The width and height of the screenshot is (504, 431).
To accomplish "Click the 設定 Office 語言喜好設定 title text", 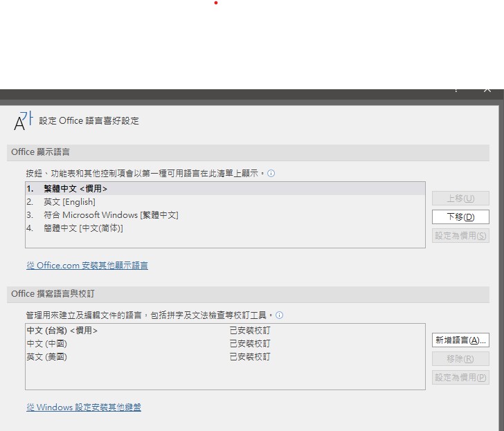I will 89,121.
